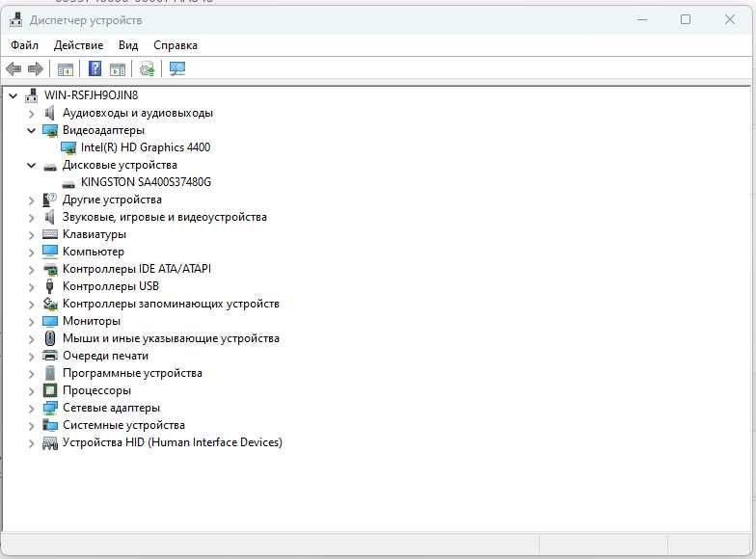This screenshot has width=756, height=559.
Task: Click the Device Manager title bar icon
Action: pyautogui.click(x=15, y=19)
